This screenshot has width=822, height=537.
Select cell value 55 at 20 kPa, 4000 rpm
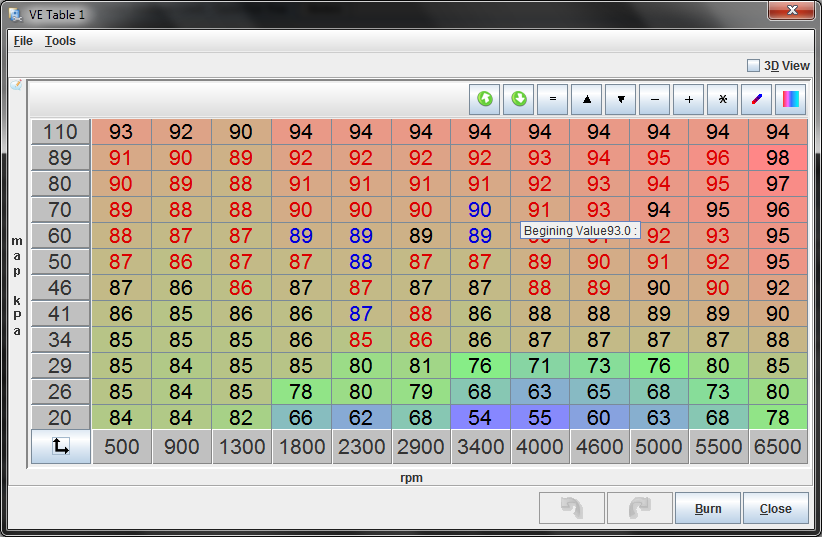[x=540, y=418]
